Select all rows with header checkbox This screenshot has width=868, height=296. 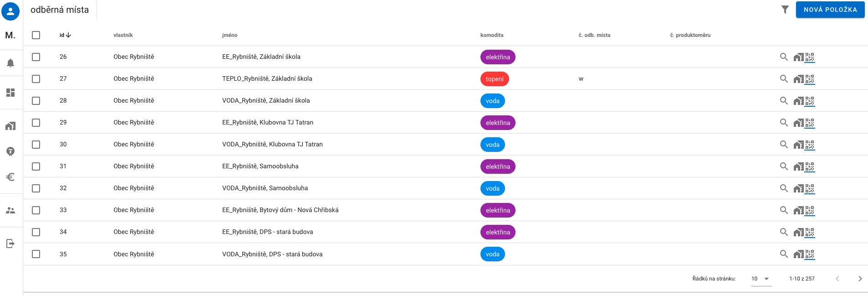coord(36,35)
